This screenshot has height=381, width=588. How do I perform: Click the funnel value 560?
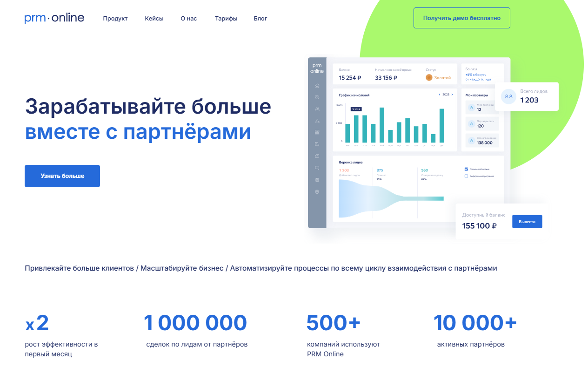425,170
